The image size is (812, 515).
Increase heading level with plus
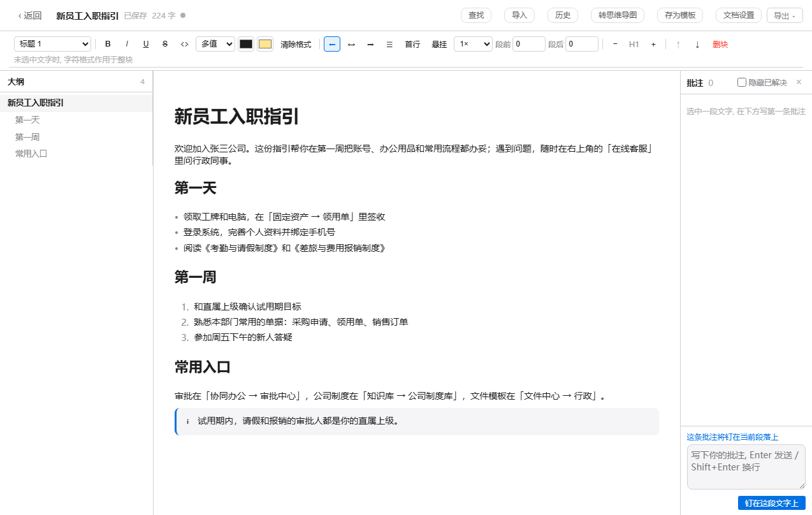653,44
